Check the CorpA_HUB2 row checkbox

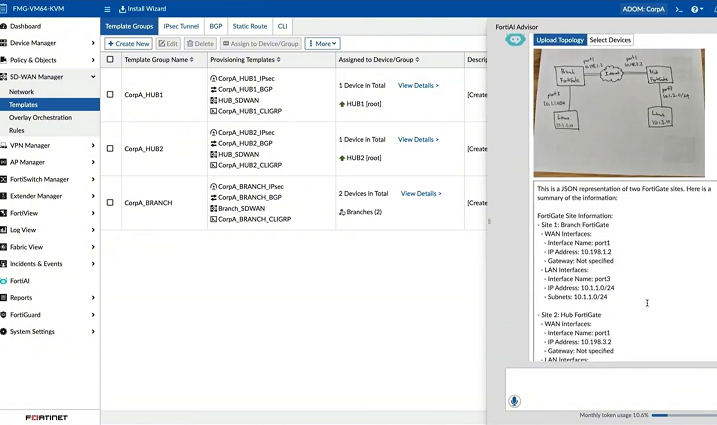tap(110, 149)
